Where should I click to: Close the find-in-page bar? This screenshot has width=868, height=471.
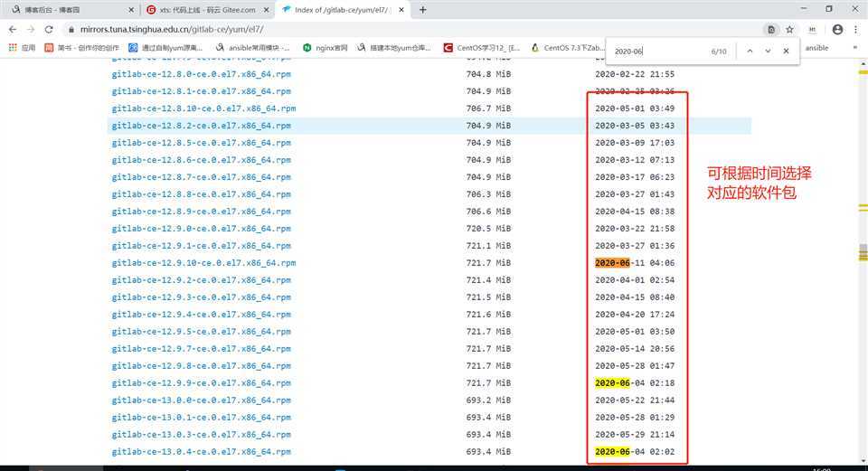click(x=786, y=51)
